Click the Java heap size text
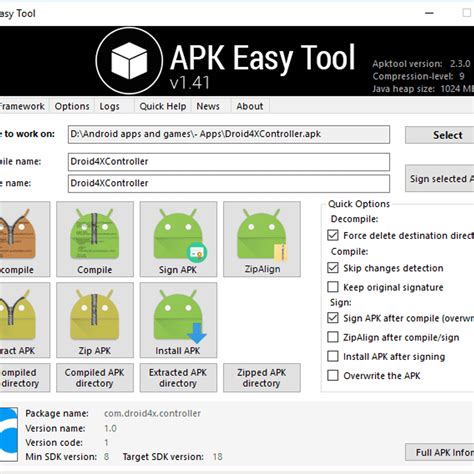The height and width of the screenshot is (474, 474). (423, 89)
